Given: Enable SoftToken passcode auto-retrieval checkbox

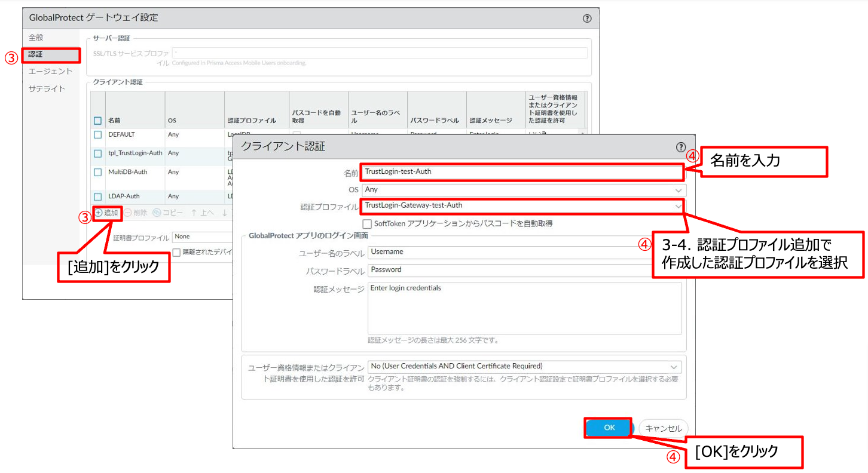Looking at the screenshot, I should click(x=367, y=224).
